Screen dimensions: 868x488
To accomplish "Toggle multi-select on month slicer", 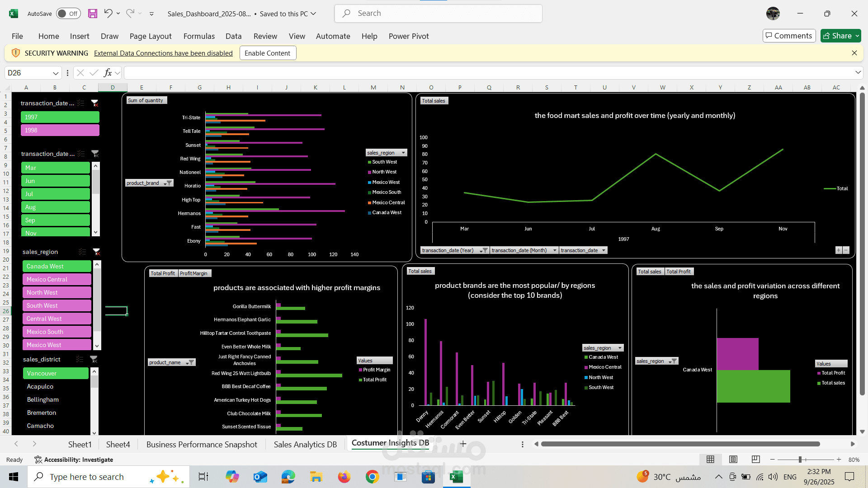I will (81, 154).
